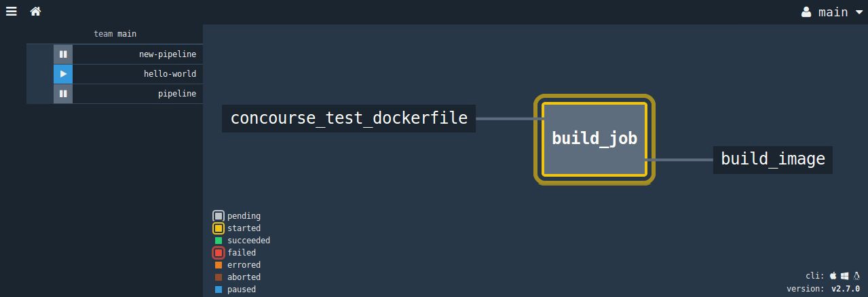Click the team main header
868x297 pixels.
coord(115,34)
